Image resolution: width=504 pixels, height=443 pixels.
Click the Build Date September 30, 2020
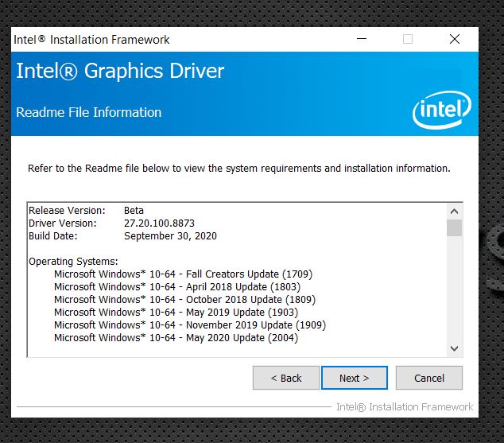170,236
